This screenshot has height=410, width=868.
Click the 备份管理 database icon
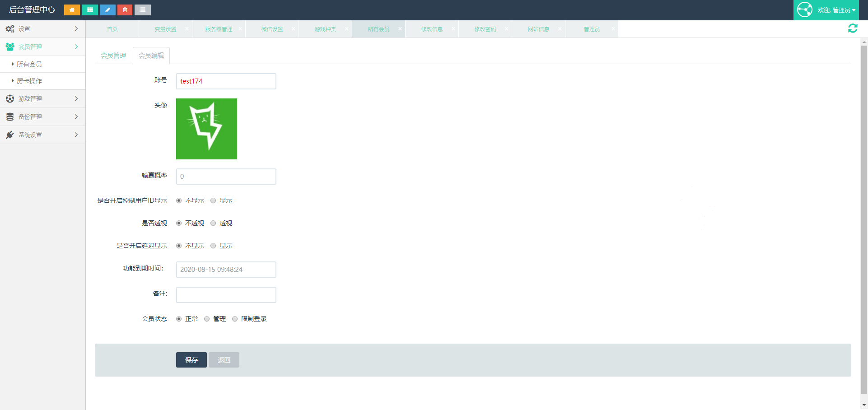[x=10, y=116]
